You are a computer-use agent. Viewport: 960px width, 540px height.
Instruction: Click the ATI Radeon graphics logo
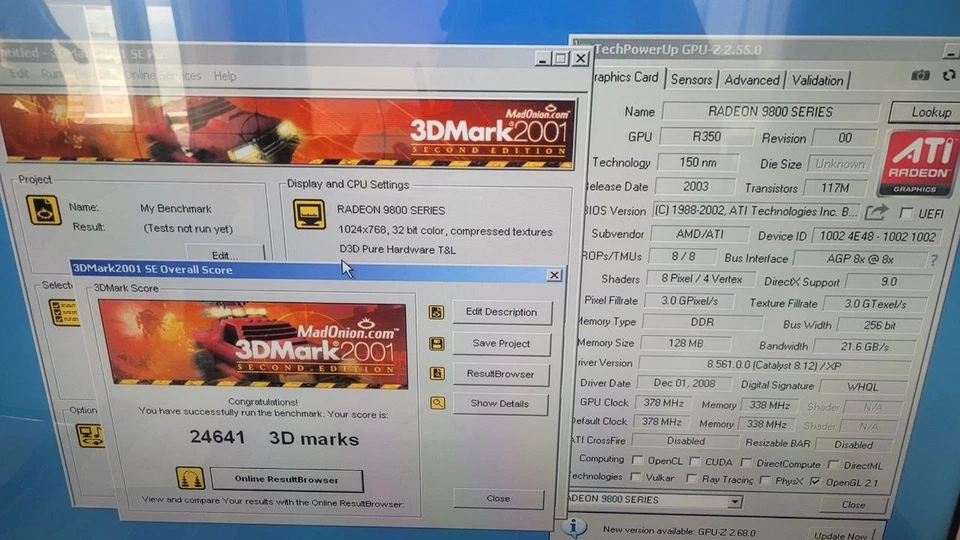click(x=916, y=164)
